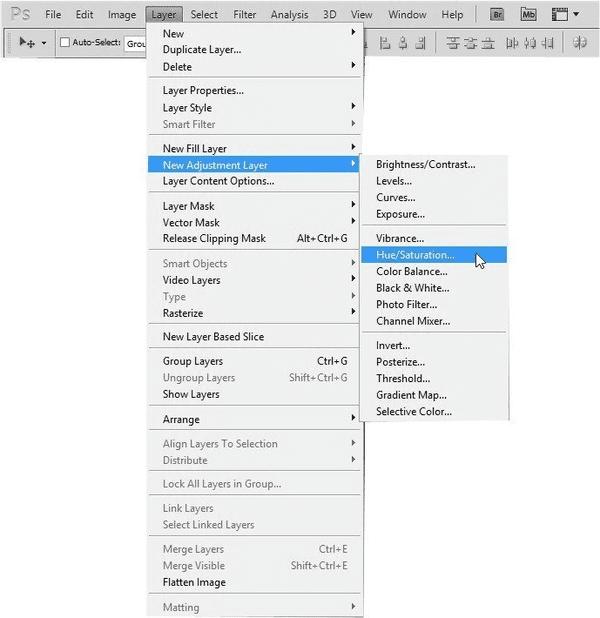Screen dimensions: 600x618
Task: Choose Black & White... adjustment
Action: point(434,288)
